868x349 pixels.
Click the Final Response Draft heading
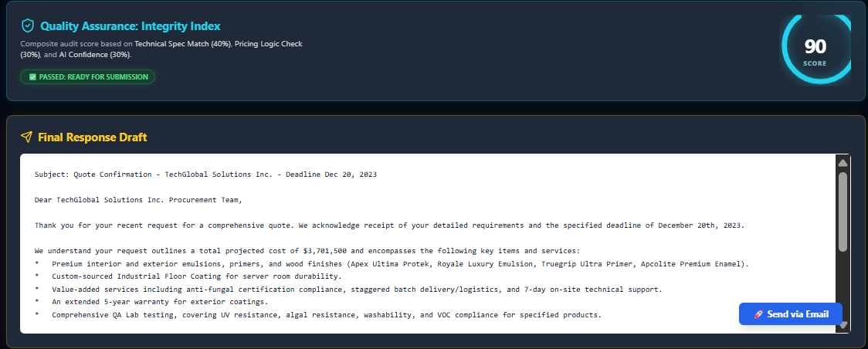click(x=93, y=137)
